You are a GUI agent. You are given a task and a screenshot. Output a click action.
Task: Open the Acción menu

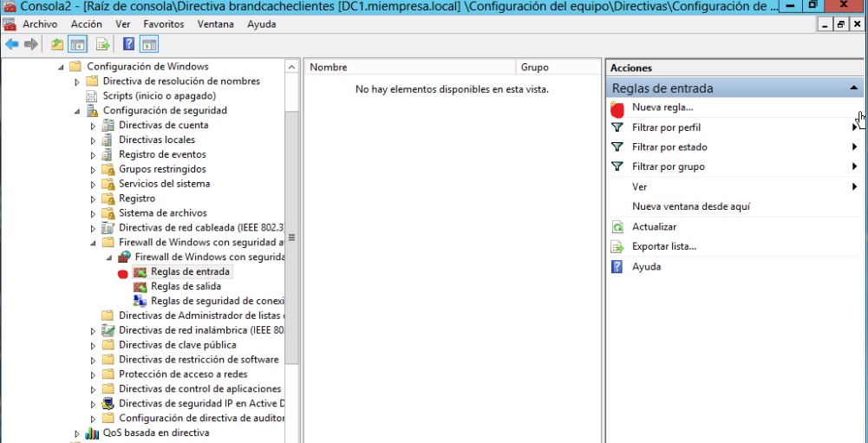coord(86,24)
